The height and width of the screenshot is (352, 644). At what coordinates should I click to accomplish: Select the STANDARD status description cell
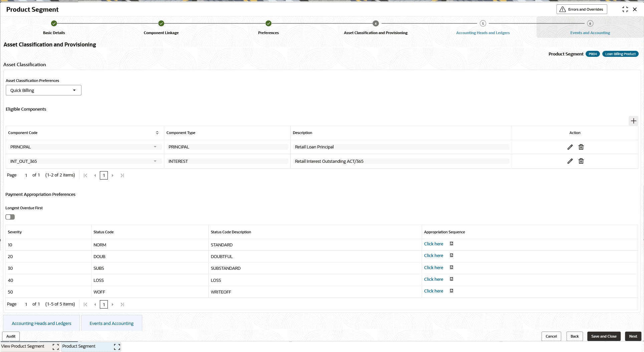pos(315,245)
